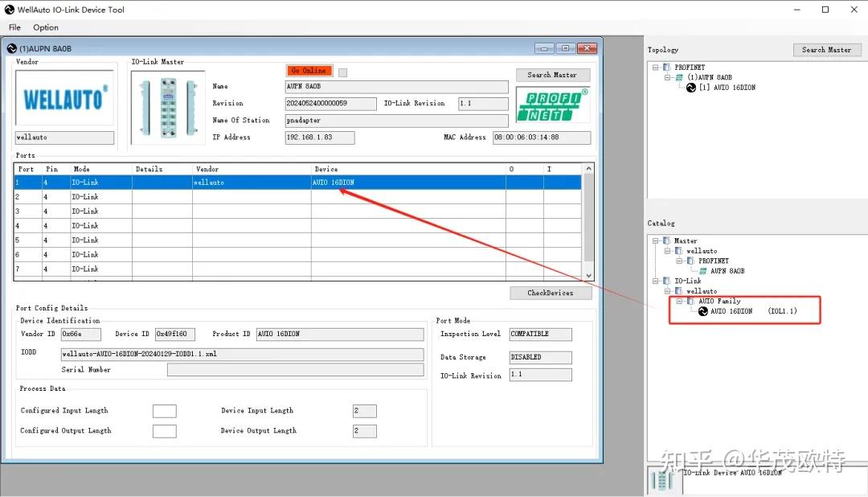Image resolution: width=868 pixels, height=497 pixels.
Task: Click the Data Storage DISABLED field
Action: [x=541, y=357]
